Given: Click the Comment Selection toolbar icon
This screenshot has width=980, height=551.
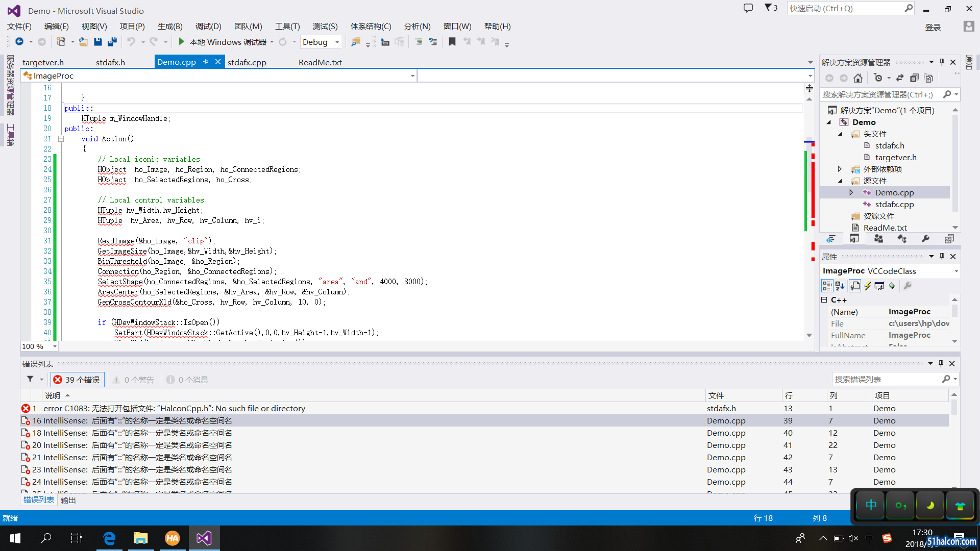Looking at the screenshot, I should pyautogui.click(x=419, y=42).
